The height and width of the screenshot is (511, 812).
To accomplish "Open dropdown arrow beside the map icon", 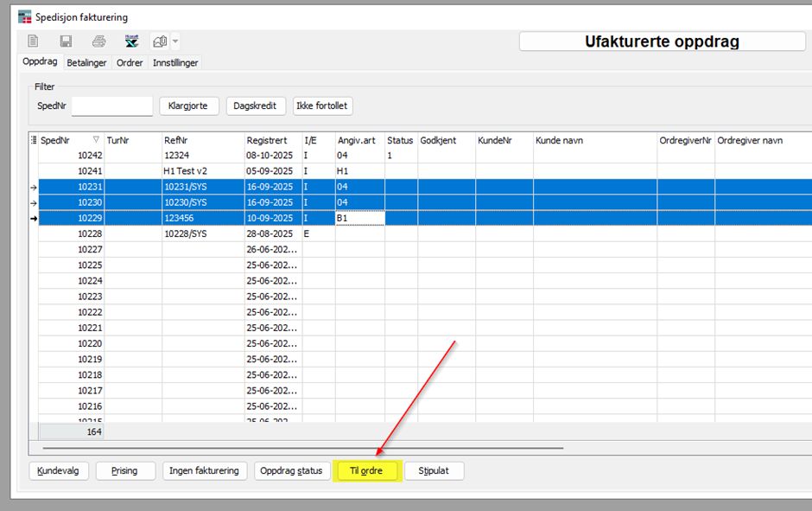I will click(x=175, y=42).
